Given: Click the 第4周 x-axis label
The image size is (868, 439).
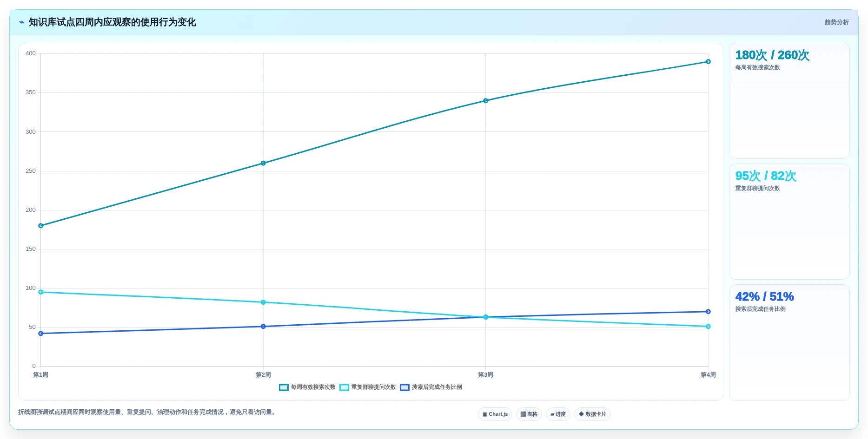Looking at the screenshot, I should click(x=708, y=375).
